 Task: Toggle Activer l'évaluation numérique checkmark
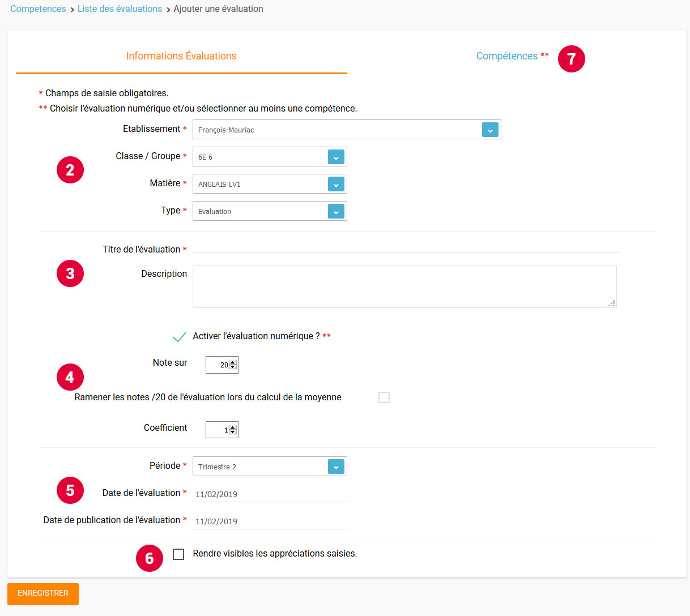179,337
